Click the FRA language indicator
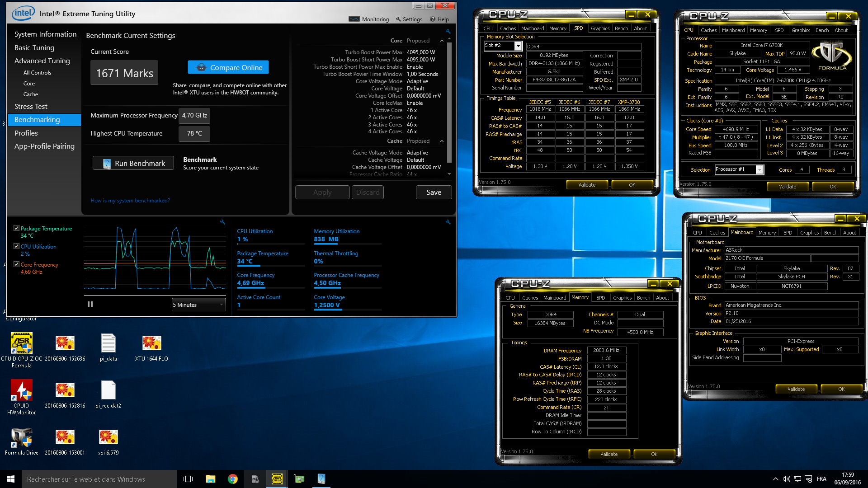This screenshot has width=868, height=488. [x=821, y=479]
